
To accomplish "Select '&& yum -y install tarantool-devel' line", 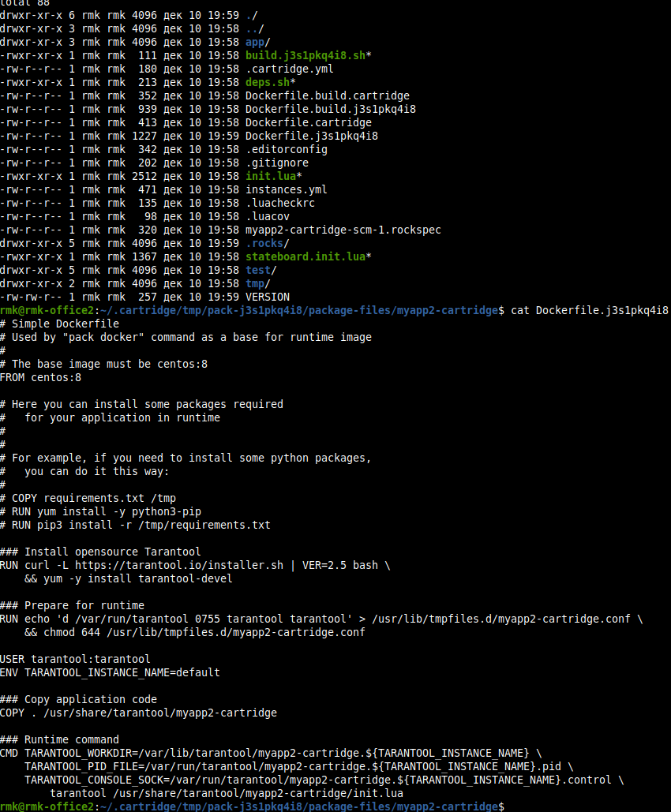I will tap(129, 580).
